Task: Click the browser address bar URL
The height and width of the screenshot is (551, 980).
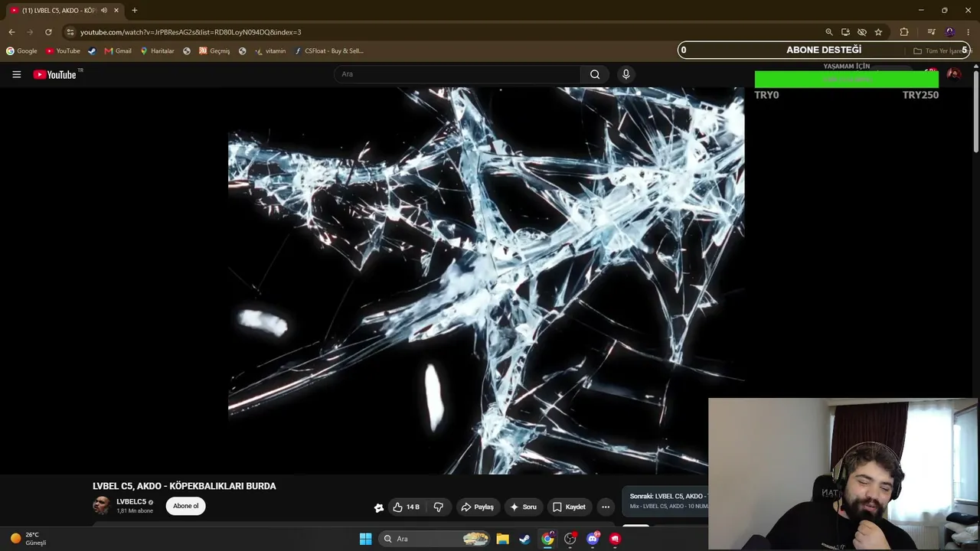Action: [x=191, y=32]
